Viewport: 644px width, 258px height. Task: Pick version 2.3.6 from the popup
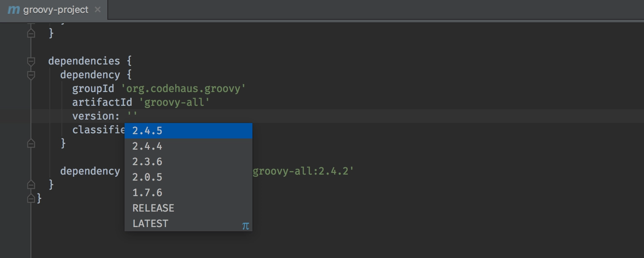point(147,162)
